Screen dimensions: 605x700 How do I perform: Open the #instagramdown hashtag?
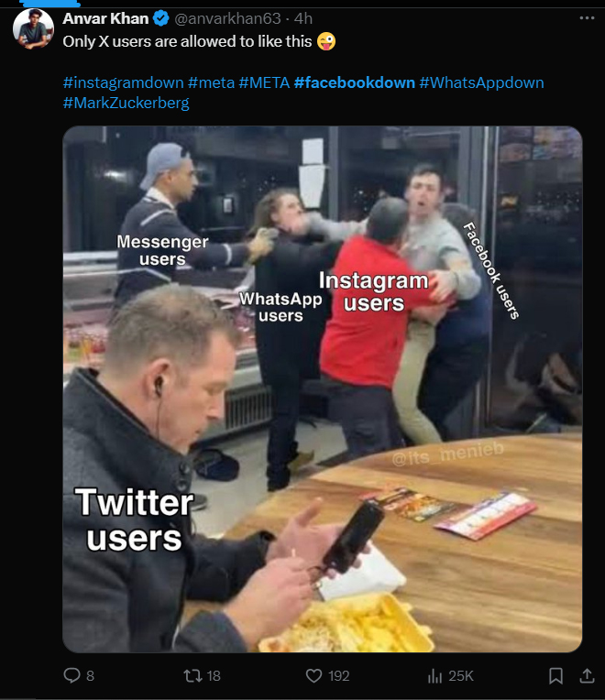tap(123, 82)
